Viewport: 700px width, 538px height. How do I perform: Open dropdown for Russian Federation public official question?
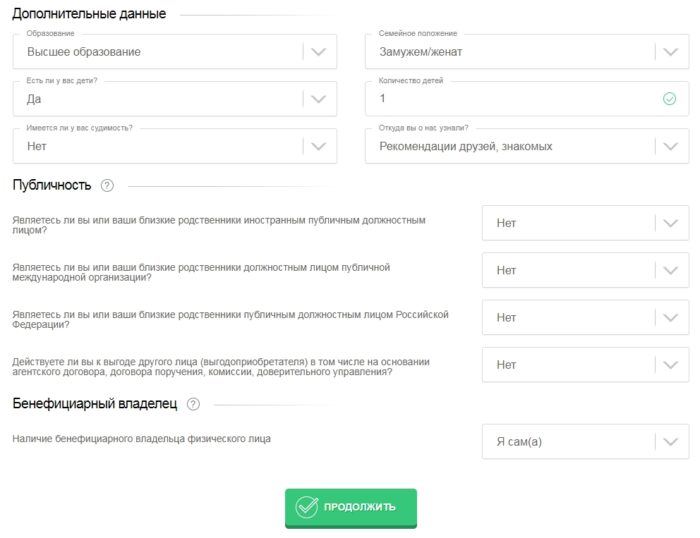[585, 317]
